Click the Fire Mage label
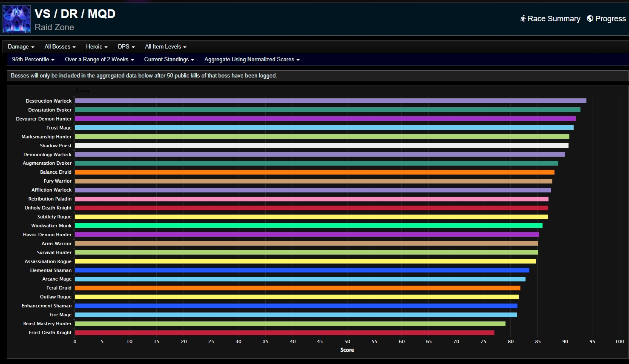The height and width of the screenshot is (364, 629). pyautogui.click(x=60, y=315)
